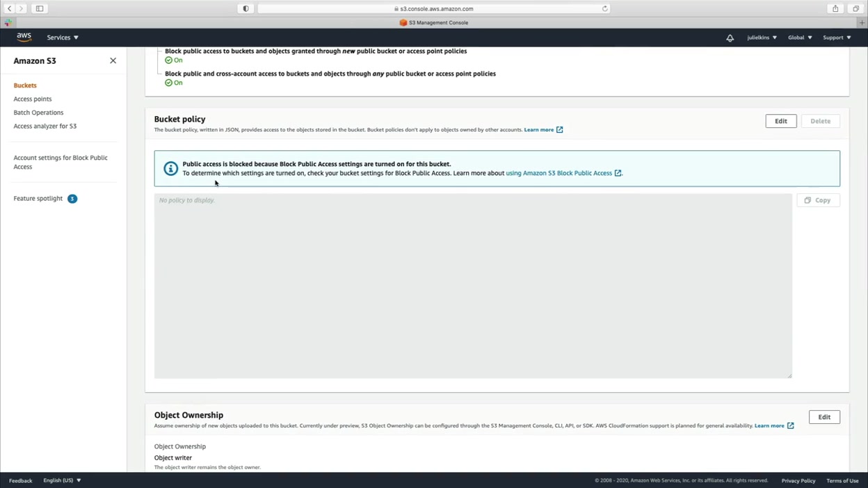Close the Amazon S3 sidebar panel
The width and height of the screenshot is (868, 488).
[x=113, y=60]
